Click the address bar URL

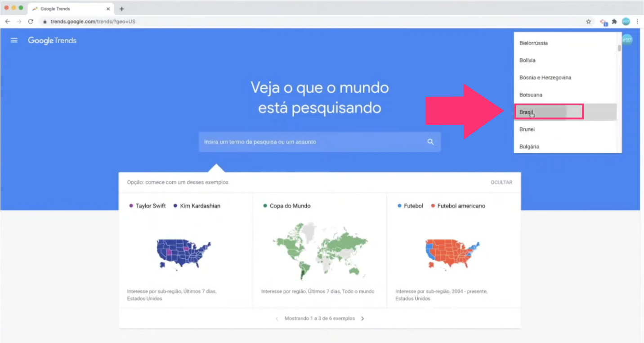(x=93, y=21)
